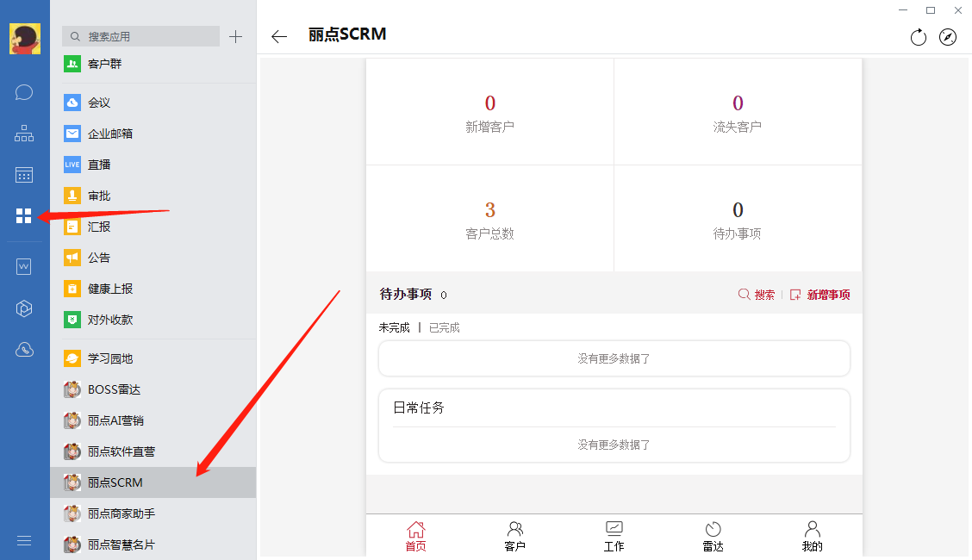Select the 雷达 bottom tab
The width and height of the screenshot is (972, 560).
pos(713,537)
